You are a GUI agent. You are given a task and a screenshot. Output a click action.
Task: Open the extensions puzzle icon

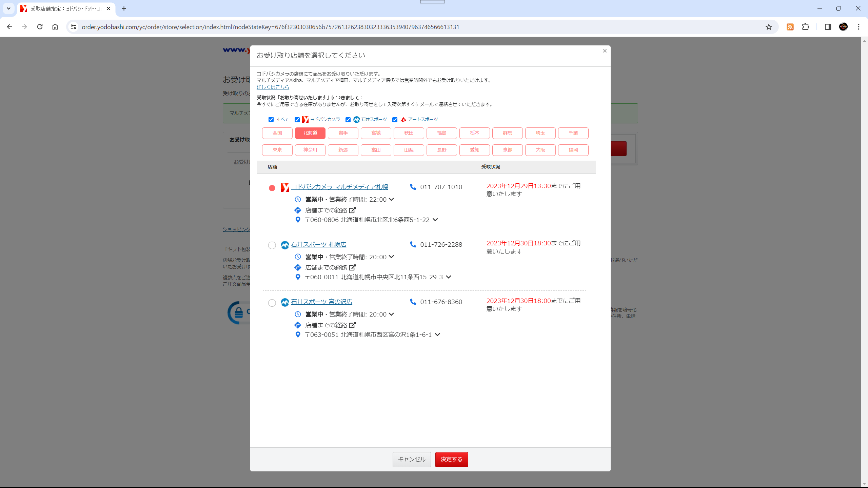pyautogui.click(x=806, y=27)
